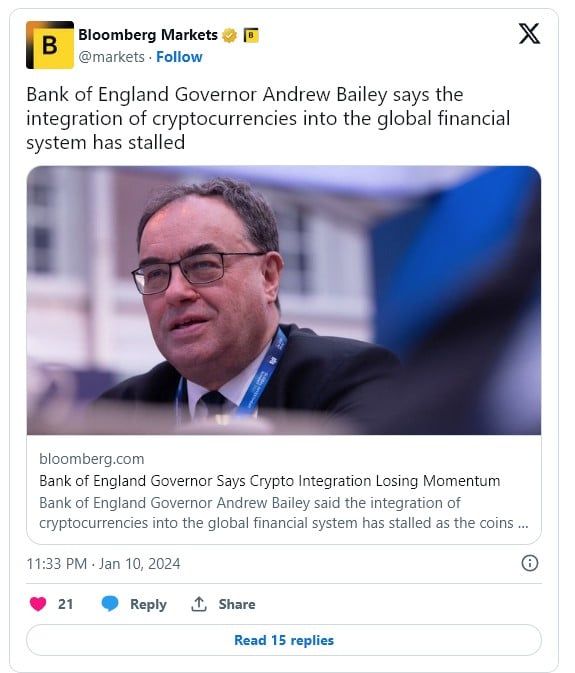Like the tweet with heart icon
This screenshot has width=575, height=673.
tap(38, 604)
